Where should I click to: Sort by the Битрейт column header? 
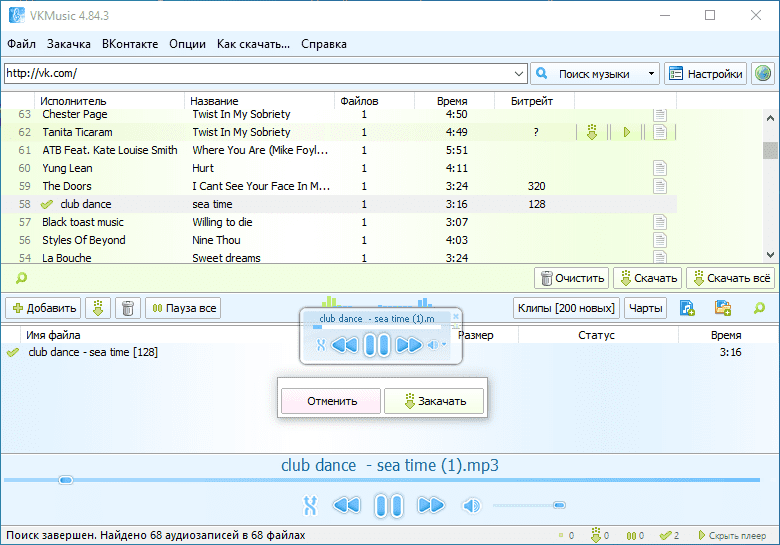pyautogui.click(x=534, y=101)
